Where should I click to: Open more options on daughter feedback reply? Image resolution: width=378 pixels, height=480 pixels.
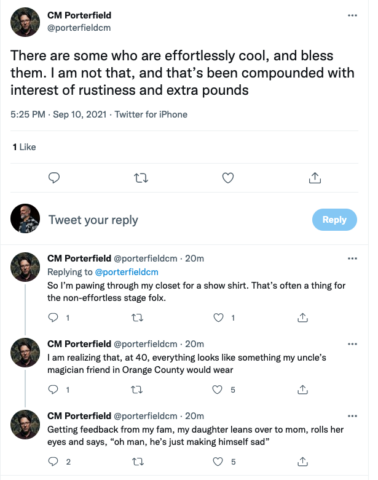point(352,416)
